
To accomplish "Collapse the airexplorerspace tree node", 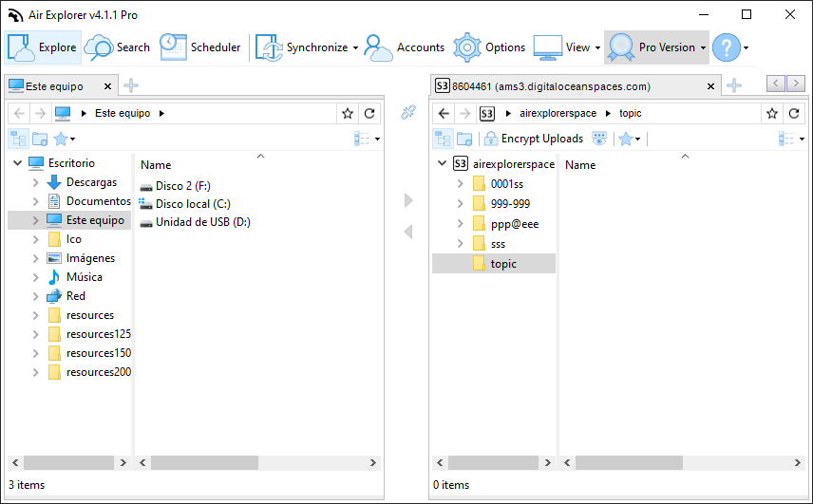I will coord(442,163).
